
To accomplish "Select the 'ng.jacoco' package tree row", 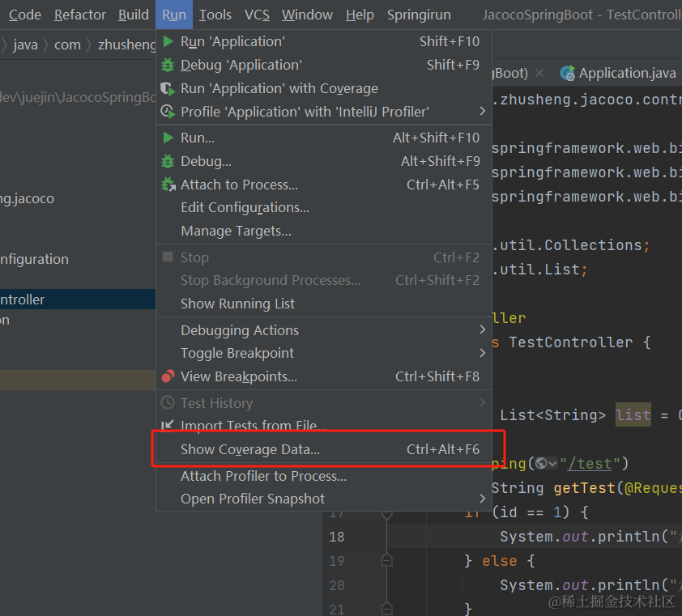I will (78, 198).
